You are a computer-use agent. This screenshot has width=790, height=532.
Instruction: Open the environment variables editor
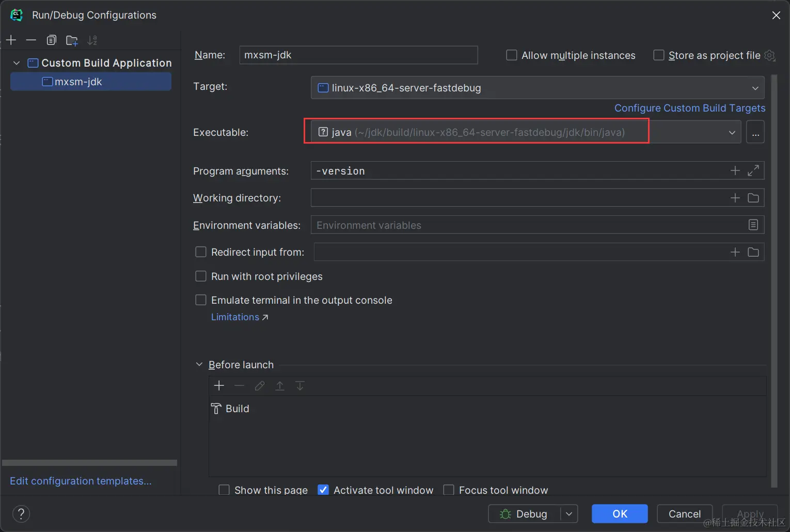[x=753, y=225]
